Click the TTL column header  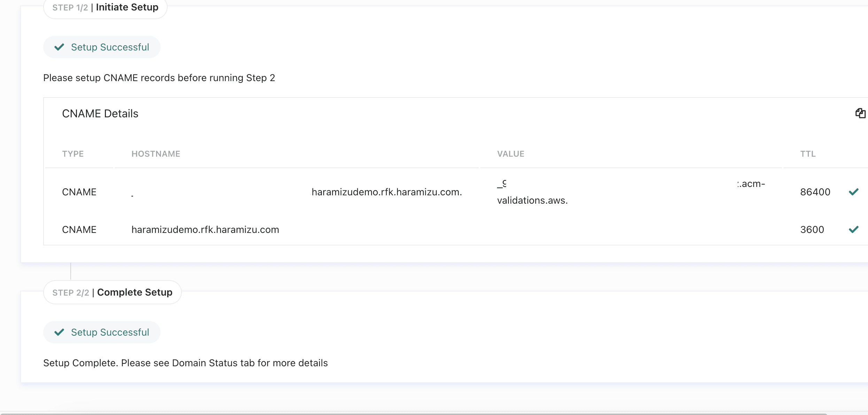click(808, 154)
